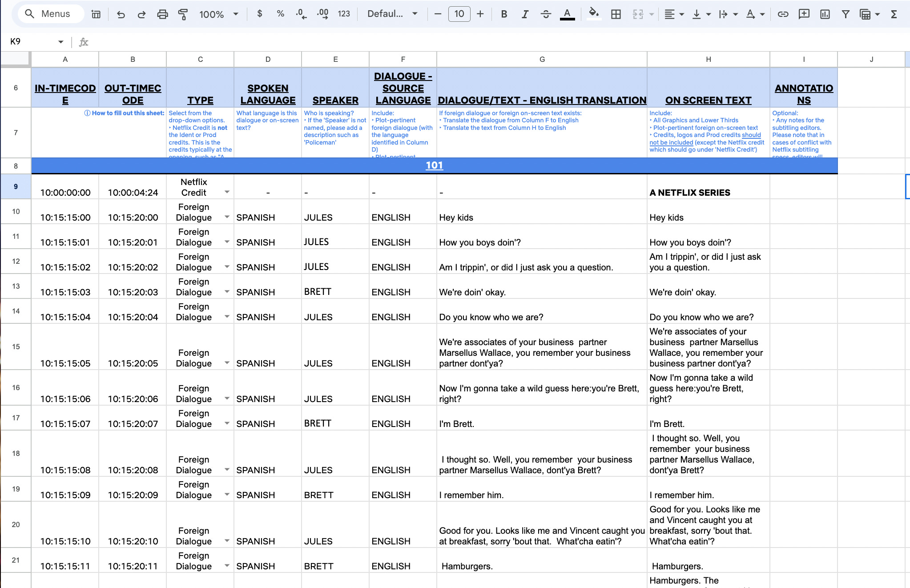Viewport: 910px width, 588px height.
Task: Open the fill color picker
Action: click(x=594, y=14)
